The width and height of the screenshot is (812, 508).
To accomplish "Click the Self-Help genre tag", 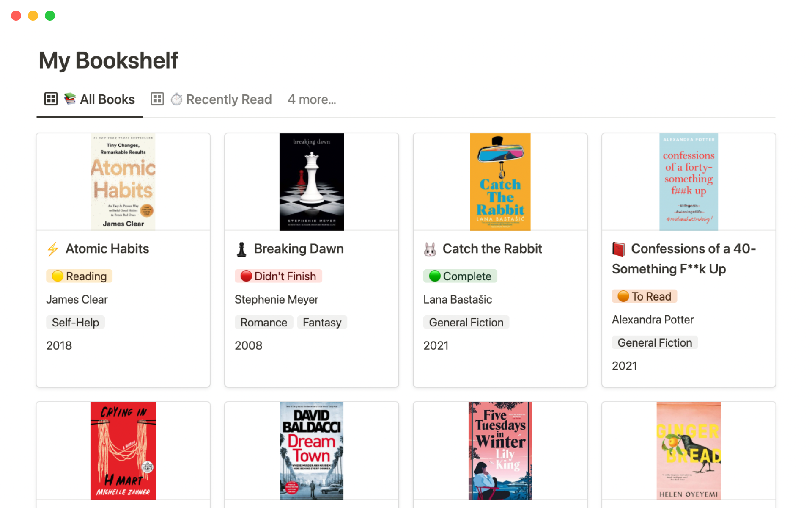I will pos(75,323).
